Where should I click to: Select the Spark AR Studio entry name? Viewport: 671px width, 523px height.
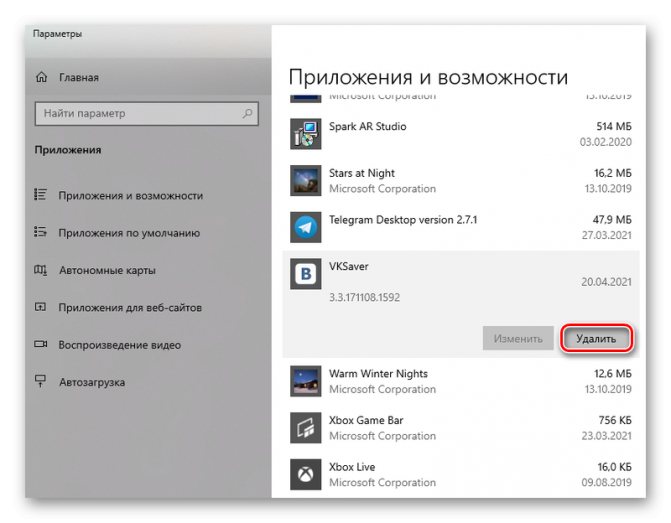coord(368,127)
